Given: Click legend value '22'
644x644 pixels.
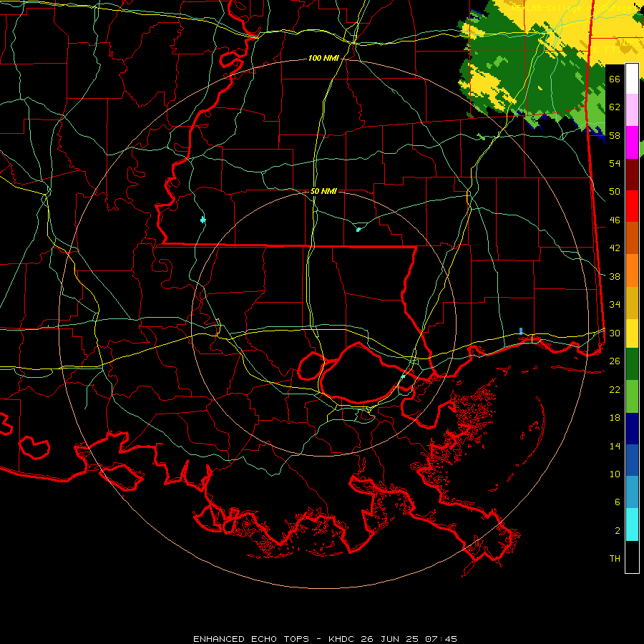Looking at the screenshot, I should click(615, 390).
